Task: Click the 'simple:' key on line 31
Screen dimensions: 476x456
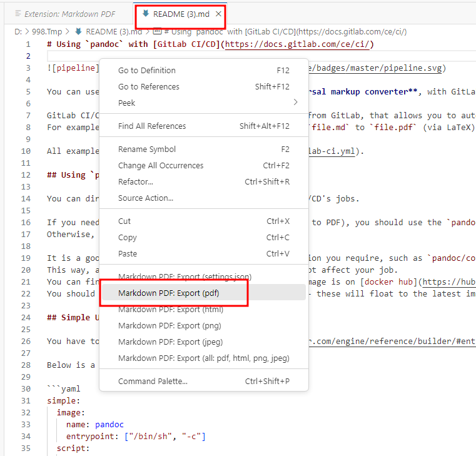Action: point(63,401)
